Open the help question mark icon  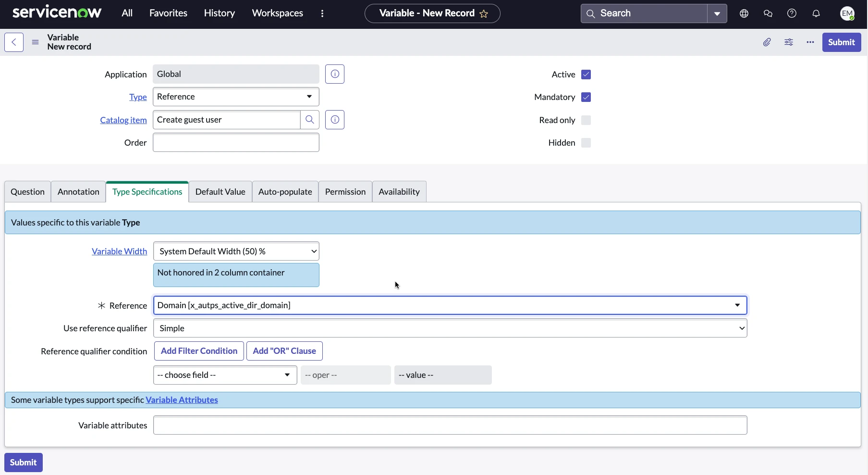coord(792,13)
